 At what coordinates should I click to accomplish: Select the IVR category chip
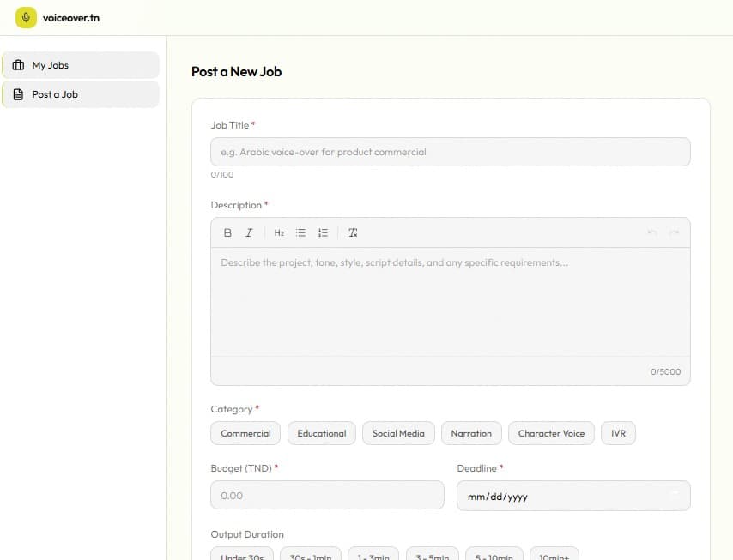coord(618,433)
